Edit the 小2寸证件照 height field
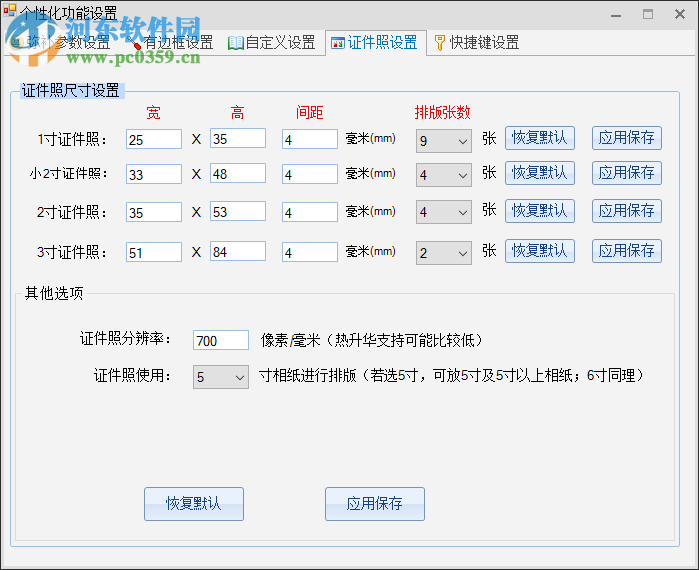 pyautogui.click(x=238, y=173)
